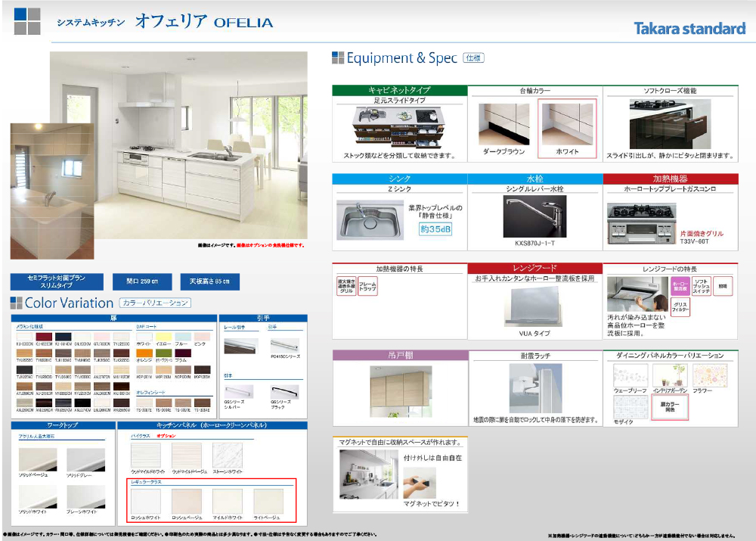Screen dimensions: 756x541
Task: Pick the イエロー DAP coat swatch
Action: [x=163, y=337]
